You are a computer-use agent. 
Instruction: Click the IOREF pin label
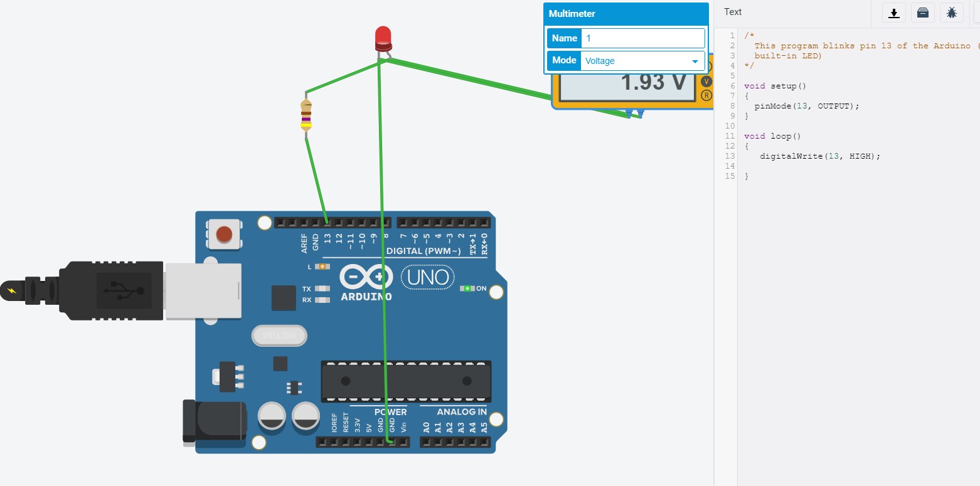[334, 423]
